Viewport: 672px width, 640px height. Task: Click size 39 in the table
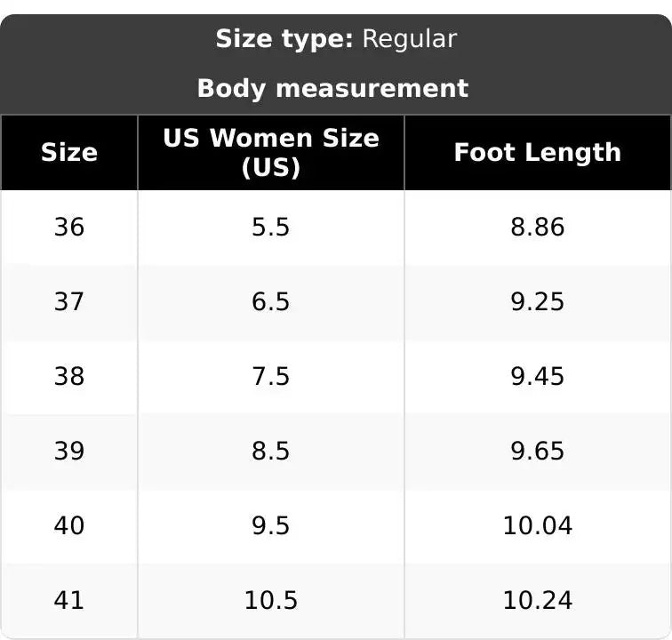coord(69,451)
